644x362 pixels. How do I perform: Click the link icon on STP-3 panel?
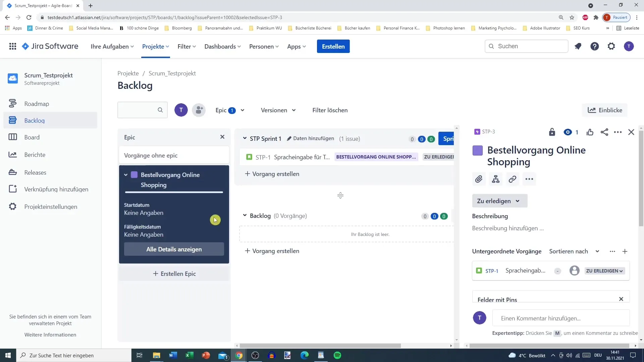(513, 179)
